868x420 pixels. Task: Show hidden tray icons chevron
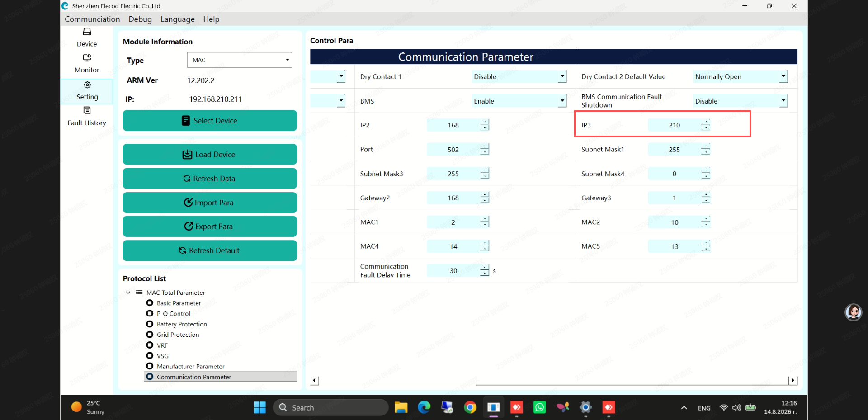point(684,408)
